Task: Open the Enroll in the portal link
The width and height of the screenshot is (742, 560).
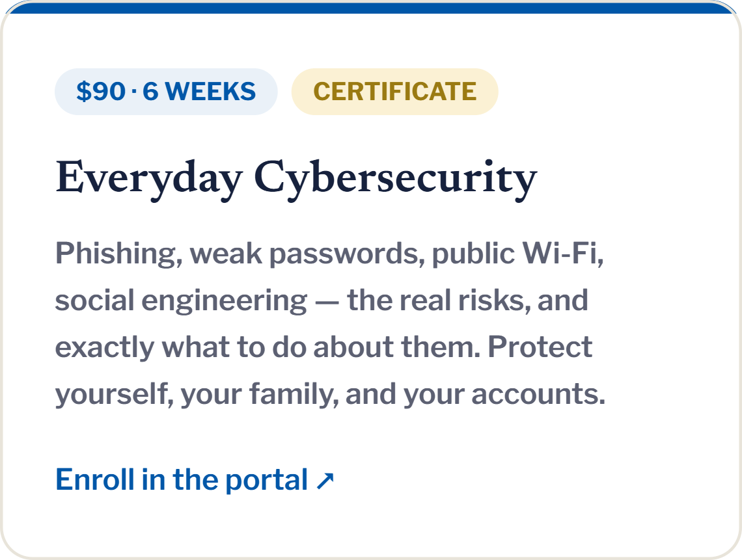Action: pos(195,479)
